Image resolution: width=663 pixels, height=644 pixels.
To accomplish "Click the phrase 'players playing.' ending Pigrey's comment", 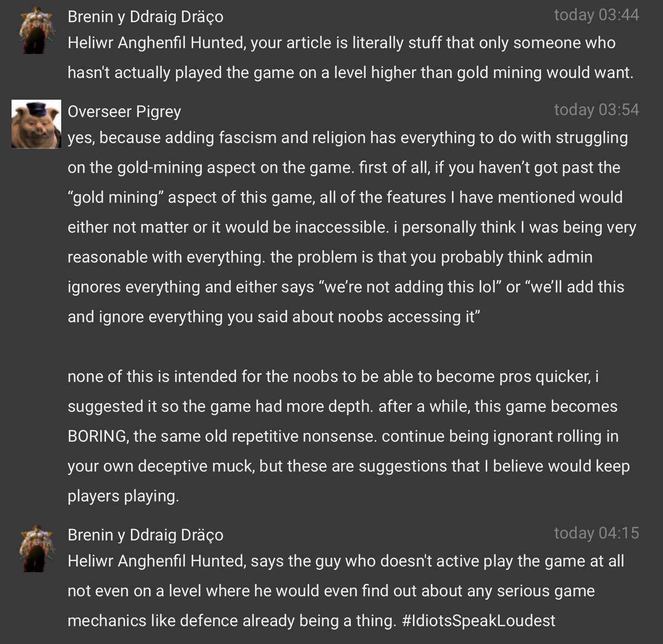I will tap(123, 496).
